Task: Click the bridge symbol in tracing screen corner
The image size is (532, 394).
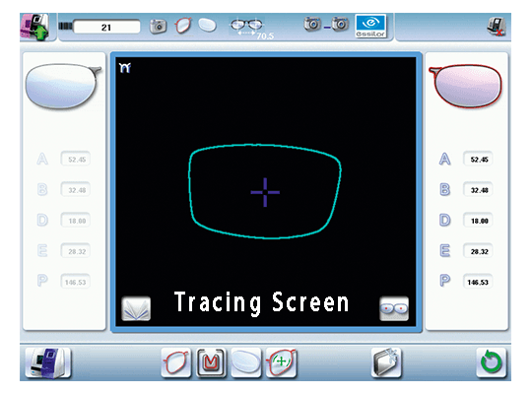Action: tap(125, 68)
